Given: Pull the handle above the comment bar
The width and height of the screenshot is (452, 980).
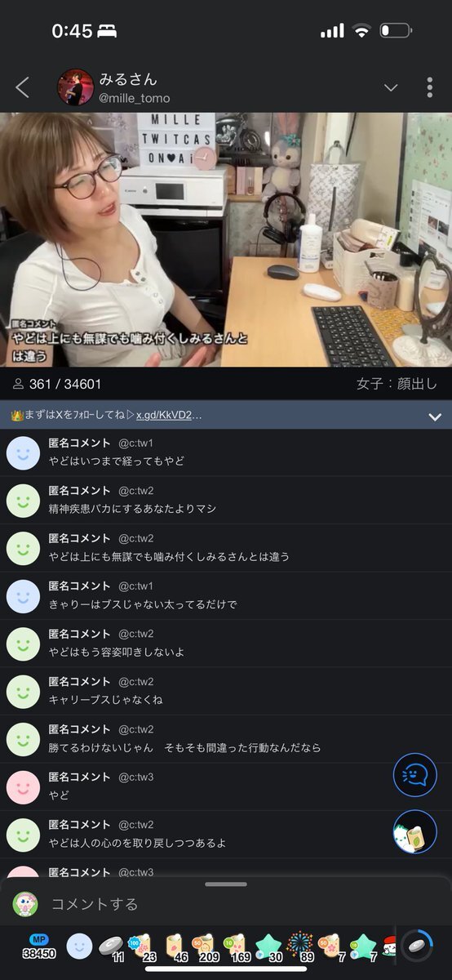Looking at the screenshot, I should pyautogui.click(x=226, y=884).
